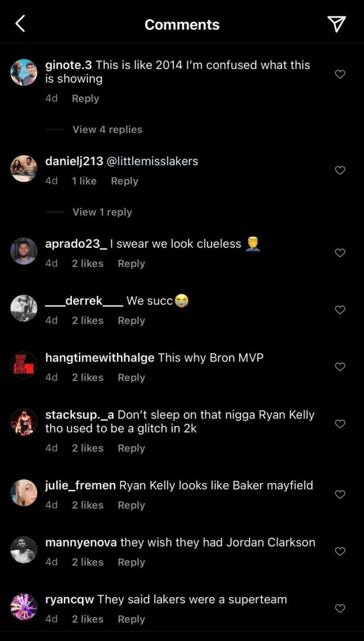
Task: Click the heart next to stacksup._a's comment
Action: point(340,423)
